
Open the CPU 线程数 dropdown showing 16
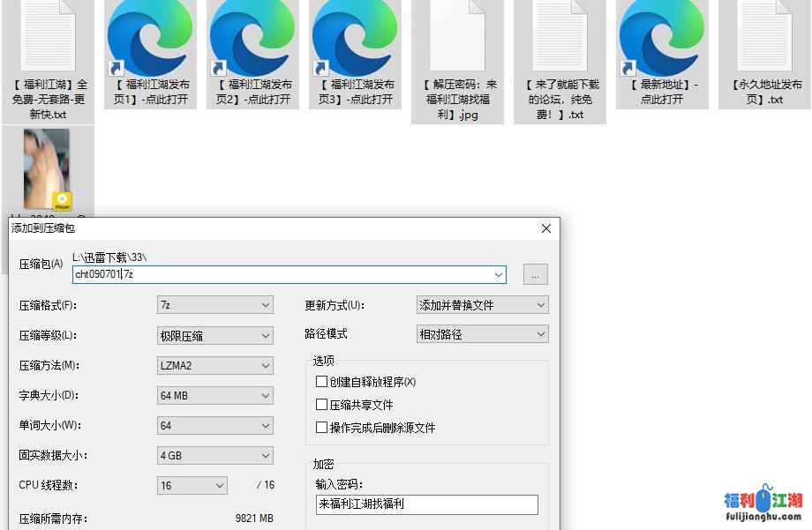coord(192,485)
